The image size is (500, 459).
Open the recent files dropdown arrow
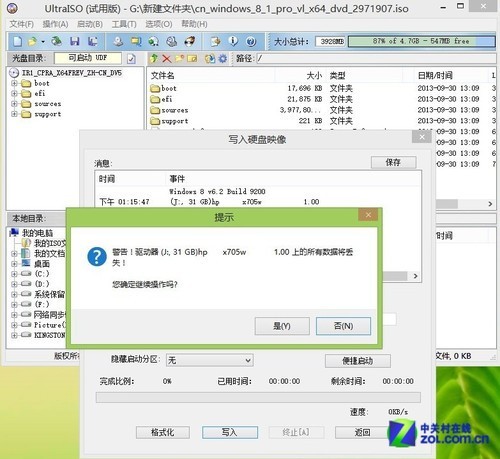(x=43, y=42)
